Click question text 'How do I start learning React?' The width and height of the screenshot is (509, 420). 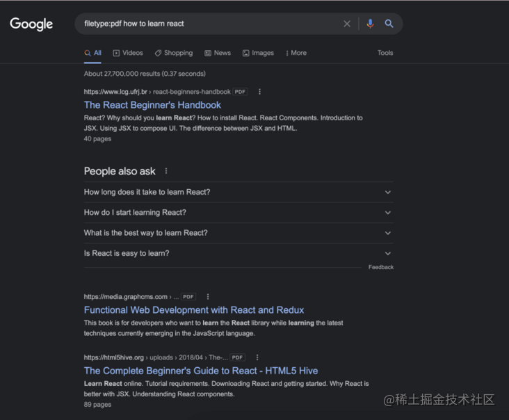(x=135, y=213)
